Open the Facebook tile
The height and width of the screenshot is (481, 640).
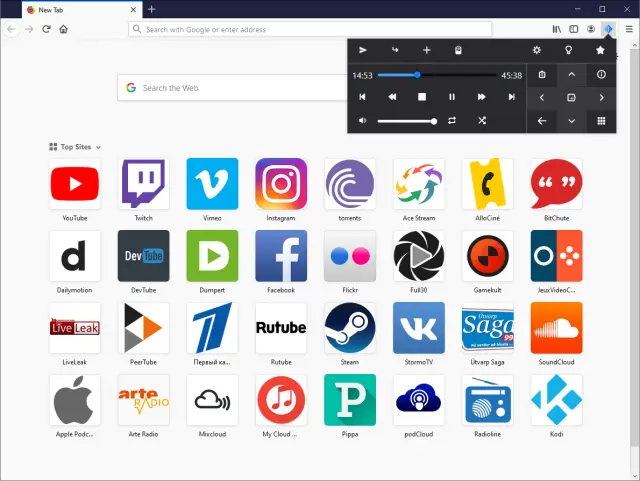[281, 256]
